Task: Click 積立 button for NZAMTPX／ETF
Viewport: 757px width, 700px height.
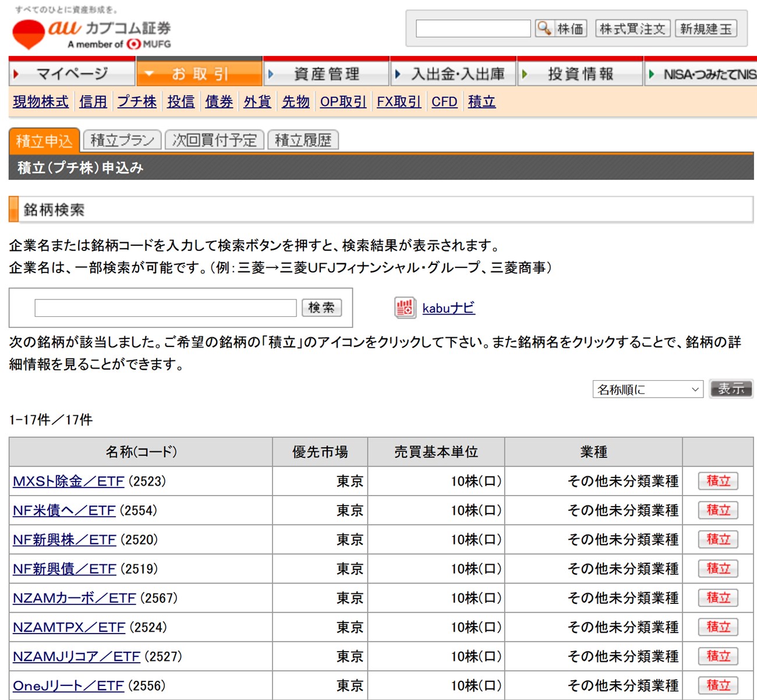Action: point(718,627)
